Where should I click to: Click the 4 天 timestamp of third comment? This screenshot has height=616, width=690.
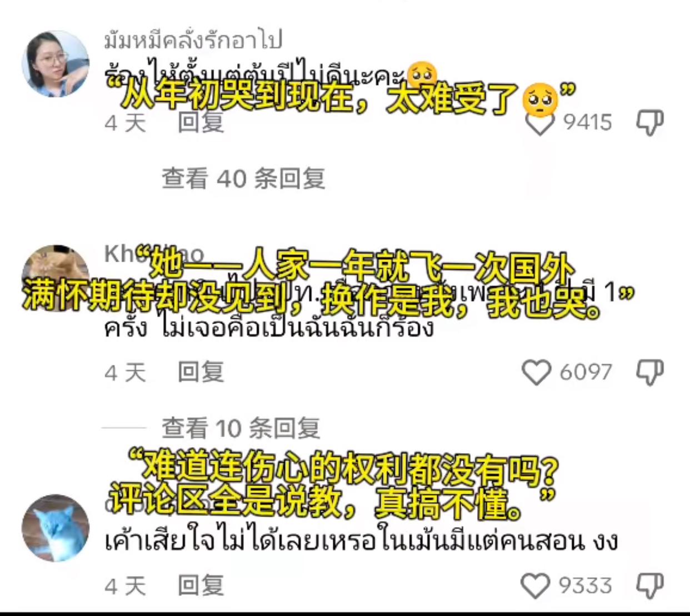coord(126,586)
